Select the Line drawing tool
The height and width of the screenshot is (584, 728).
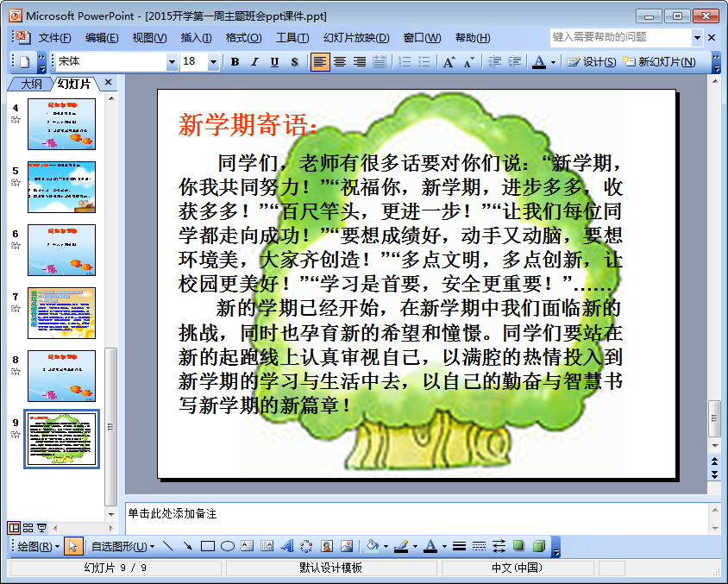[167, 546]
